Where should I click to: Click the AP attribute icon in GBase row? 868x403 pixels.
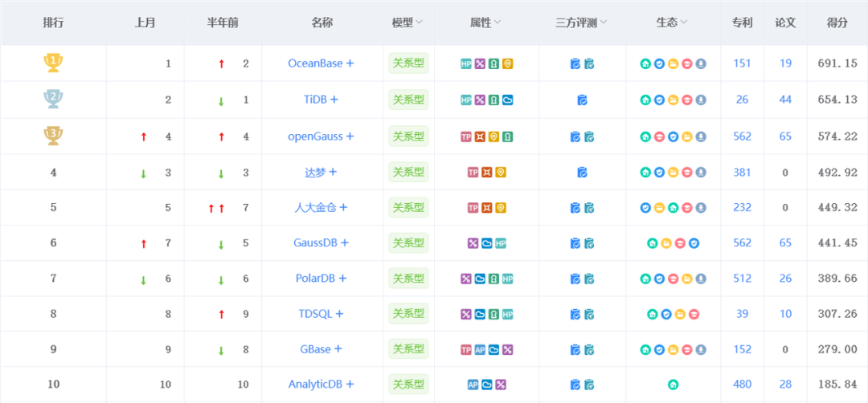click(x=480, y=350)
